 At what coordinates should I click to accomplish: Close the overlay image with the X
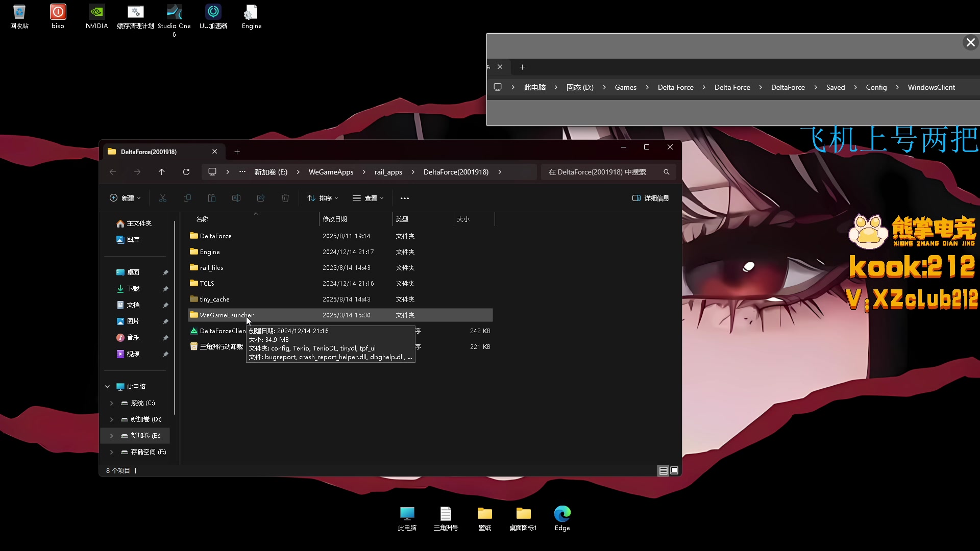(970, 42)
